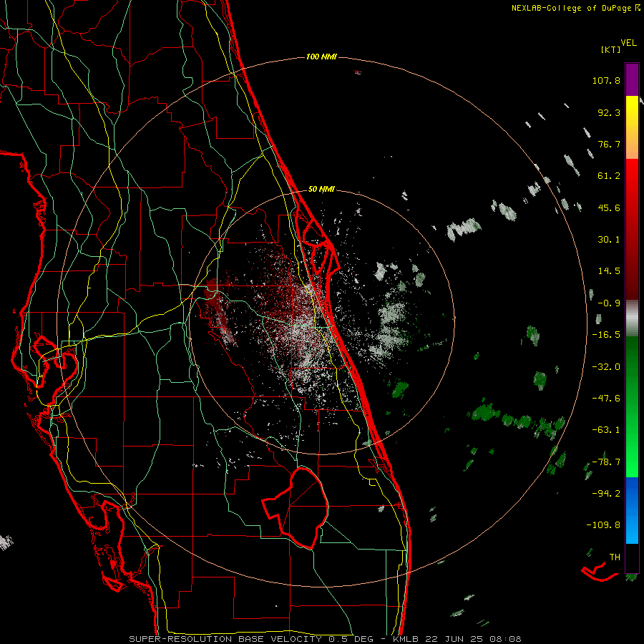This screenshot has width=644, height=644.
Task: Click the -32.0 scale value
Action: [x=606, y=367]
